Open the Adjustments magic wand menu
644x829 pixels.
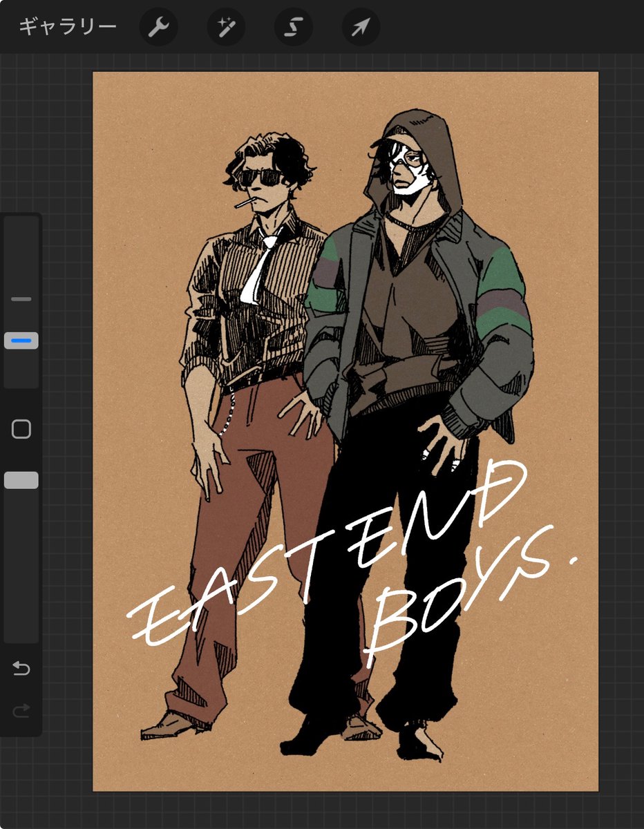pyautogui.click(x=226, y=28)
